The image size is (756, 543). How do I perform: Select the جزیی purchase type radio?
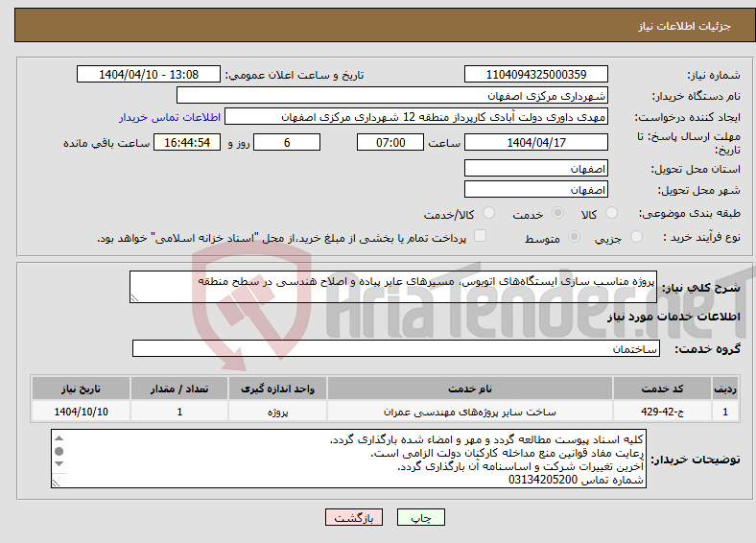click(636, 236)
